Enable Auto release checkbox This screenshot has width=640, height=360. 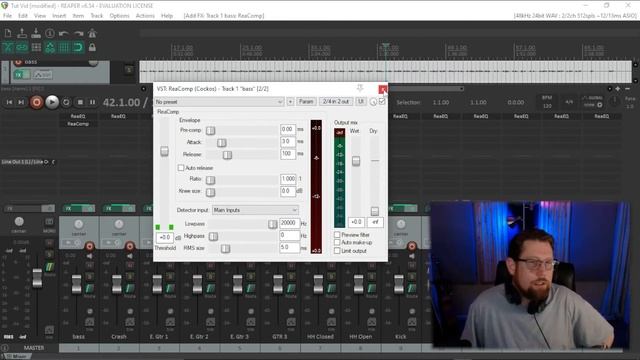point(181,168)
